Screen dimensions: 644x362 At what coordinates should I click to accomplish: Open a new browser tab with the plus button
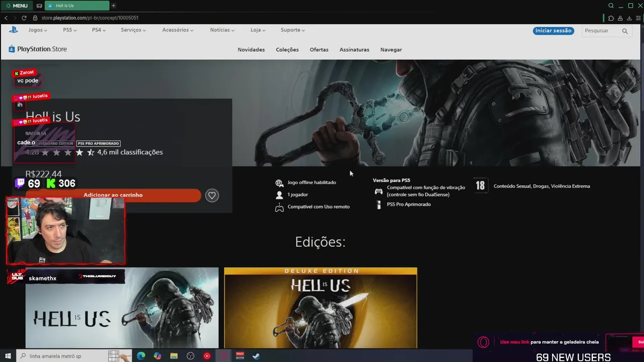(x=113, y=6)
